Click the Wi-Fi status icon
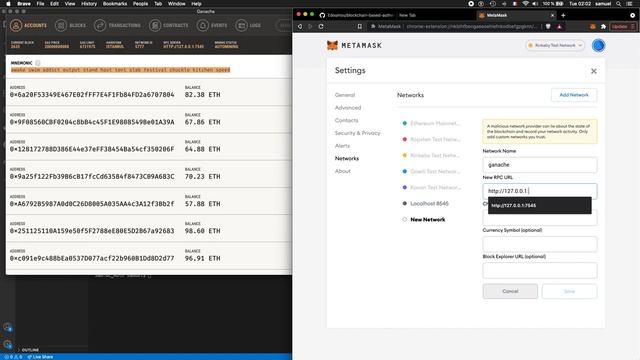 point(525,4)
